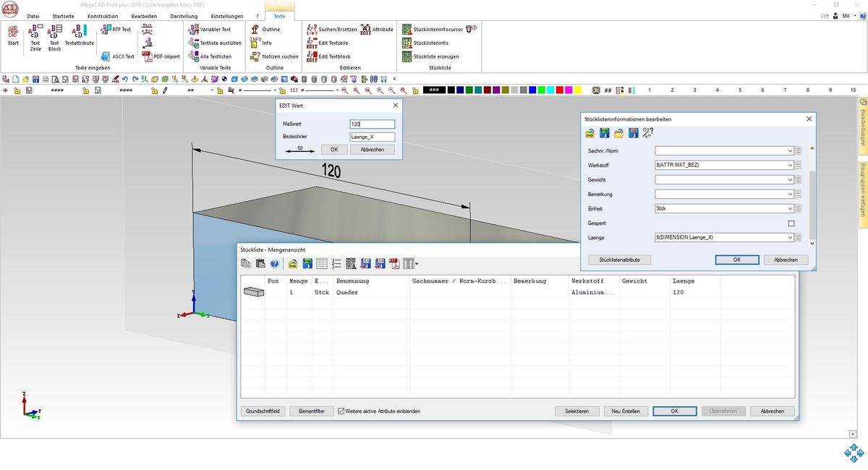The image size is (868, 470).
Task: Click the Stücklistenattribute button
Action: point(619,260)
